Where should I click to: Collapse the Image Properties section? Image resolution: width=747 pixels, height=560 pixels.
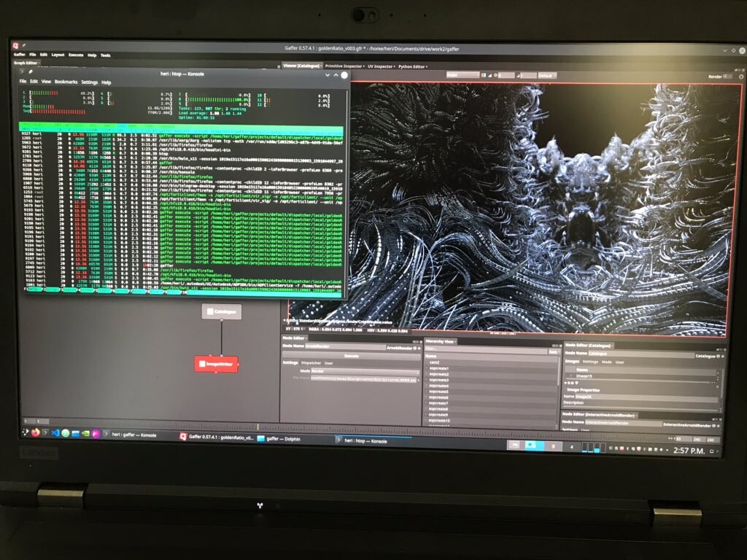pyautogui.click(x=565, y=389)
